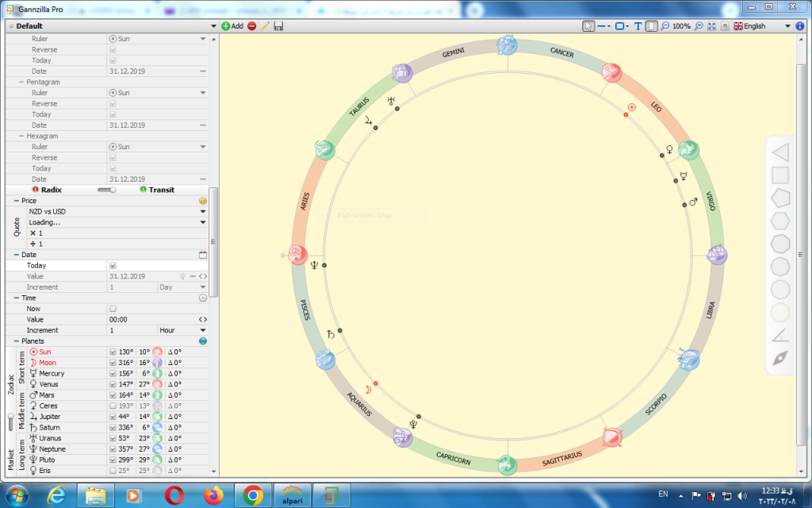Image resolution: width=812 pixels, height=508 pixels.
Task: Click the calendar icon beside Date
Action: 203,255
